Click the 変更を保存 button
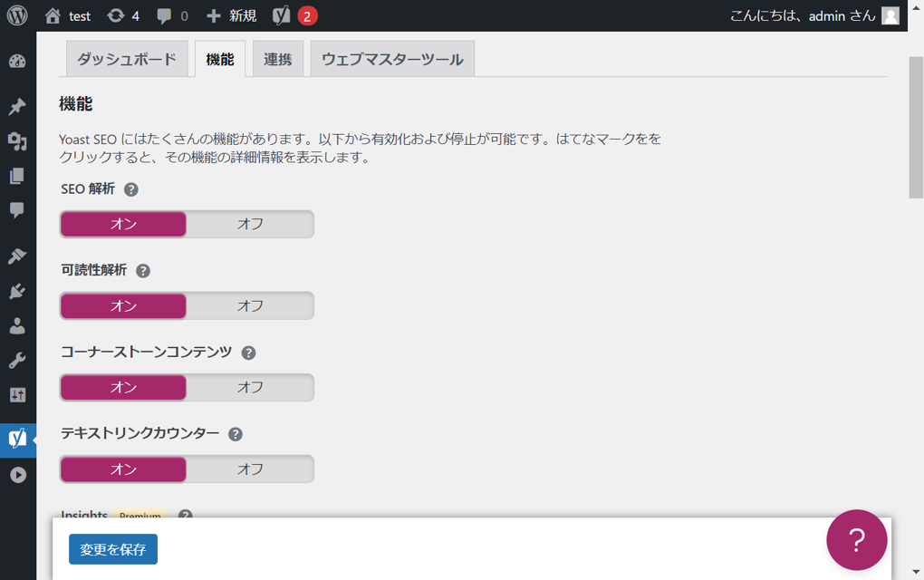Image resolution: width=924 pixels, height=580 pixels. coord(113,549)
